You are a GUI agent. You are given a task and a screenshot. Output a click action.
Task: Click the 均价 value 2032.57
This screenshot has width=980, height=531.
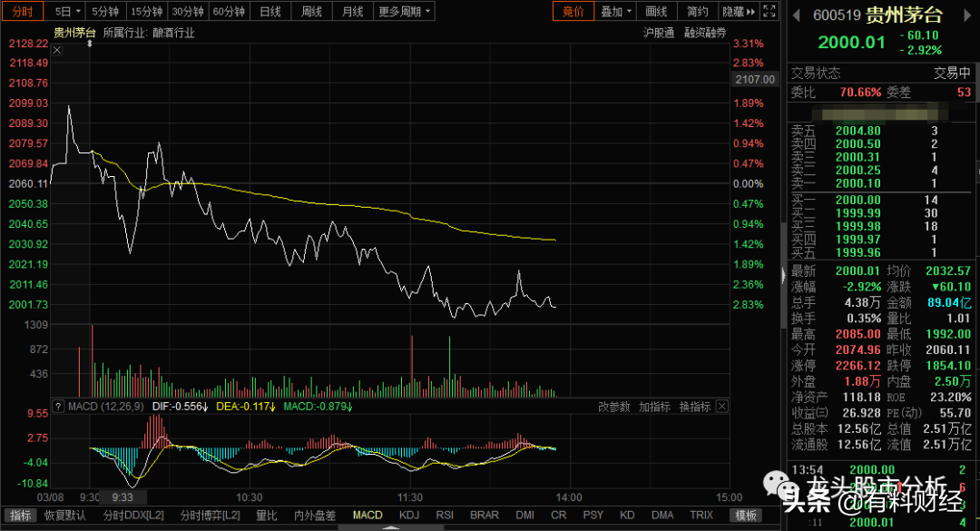(x=948, y=270)
